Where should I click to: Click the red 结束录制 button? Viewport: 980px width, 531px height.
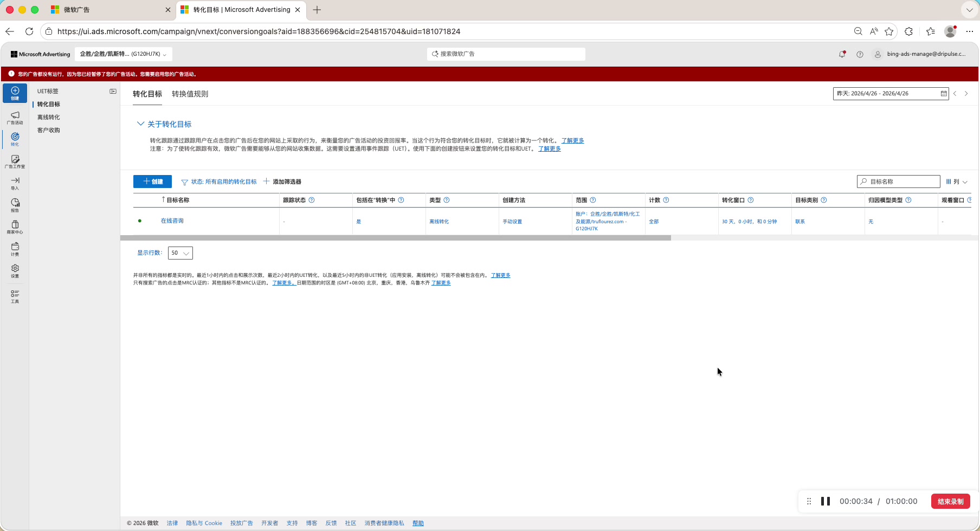coord(950,501)
